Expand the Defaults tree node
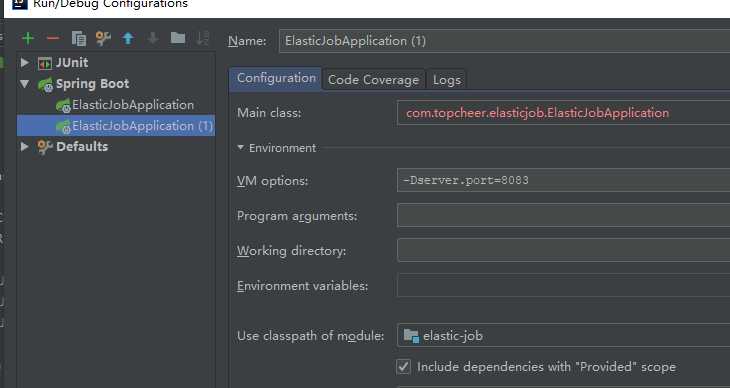Screen dimensions: 730x388 pos(25,146)
